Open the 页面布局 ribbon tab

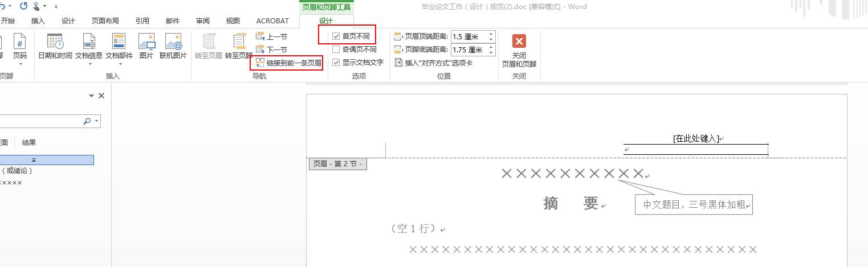(x=105, y=21)
